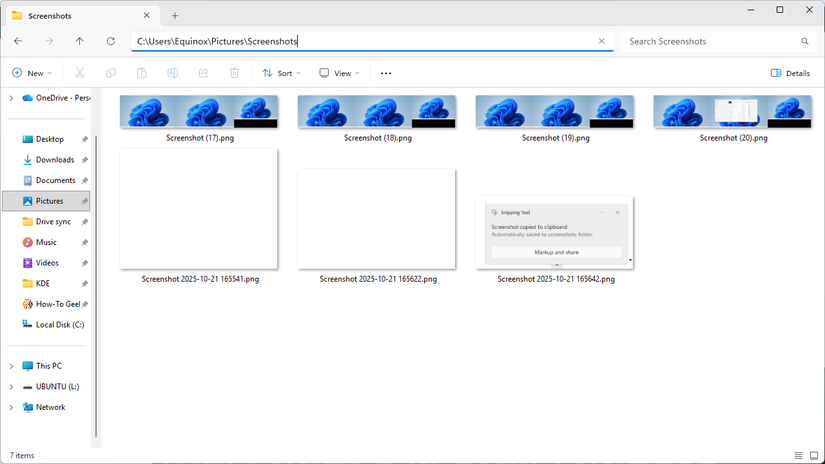
Task: Toggle the Details pane
Action: tap(790, 73)
